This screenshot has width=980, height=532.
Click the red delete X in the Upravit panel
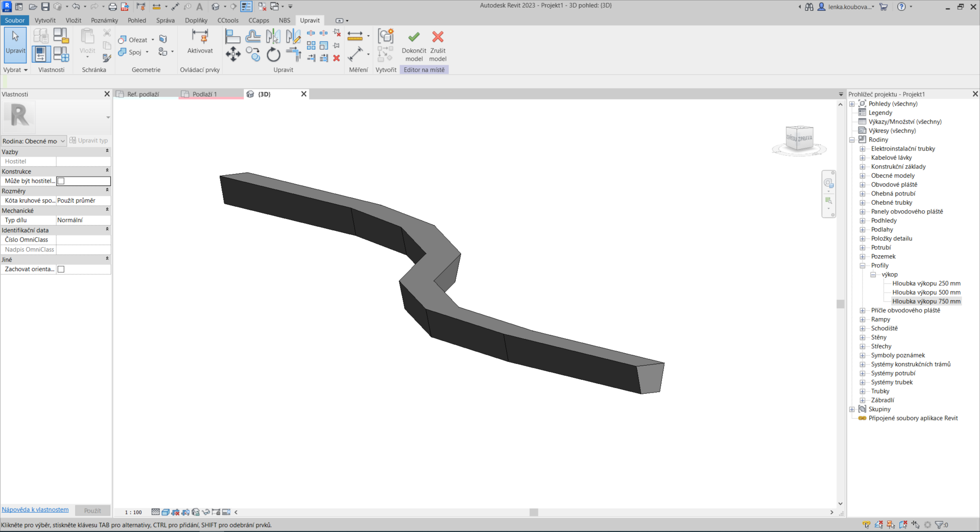pyautogui.click(x=336, y=58)
